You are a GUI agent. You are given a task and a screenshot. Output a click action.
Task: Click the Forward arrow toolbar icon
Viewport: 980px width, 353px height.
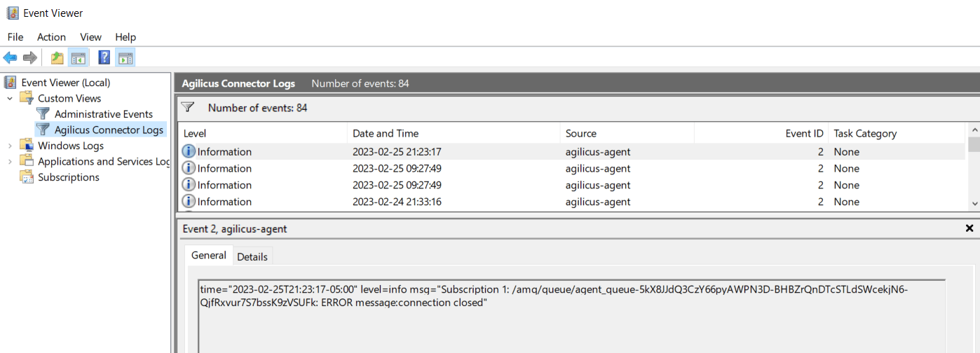click(x=29, y=58)
